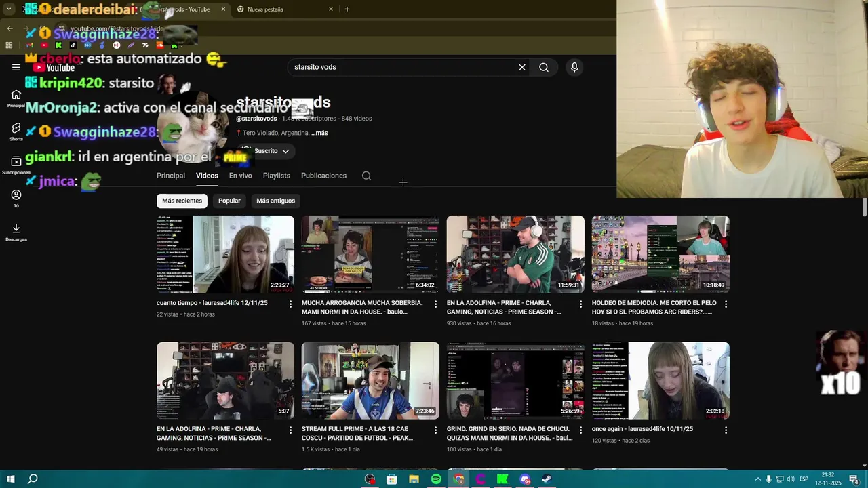Search within the channel using magnifier

coord(367,176)
